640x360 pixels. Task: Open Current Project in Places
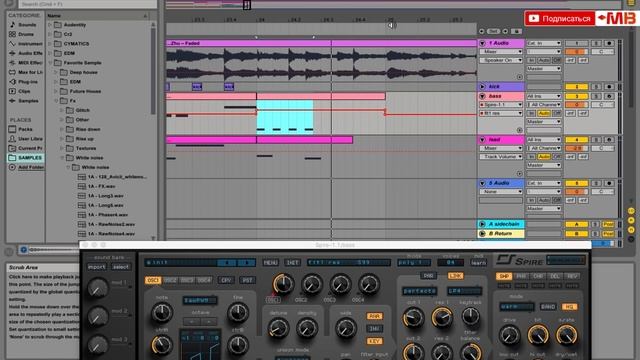pos(25,148)
